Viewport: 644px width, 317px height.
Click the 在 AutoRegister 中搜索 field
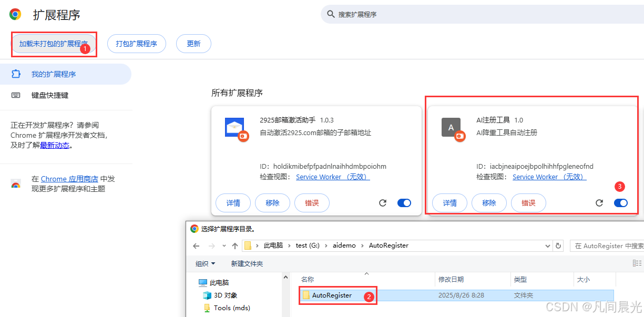pos(607,246)
